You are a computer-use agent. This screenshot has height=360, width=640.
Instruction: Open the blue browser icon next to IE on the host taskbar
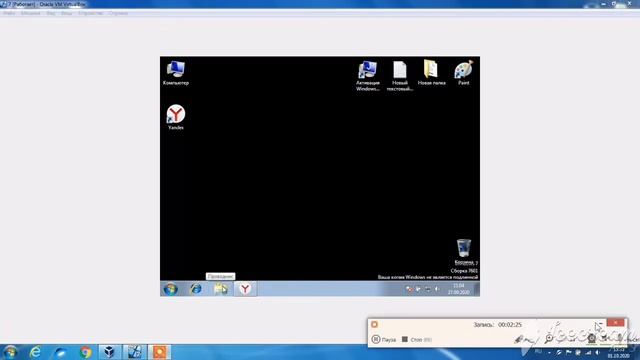pyautogui.click(x=60, y=352)
